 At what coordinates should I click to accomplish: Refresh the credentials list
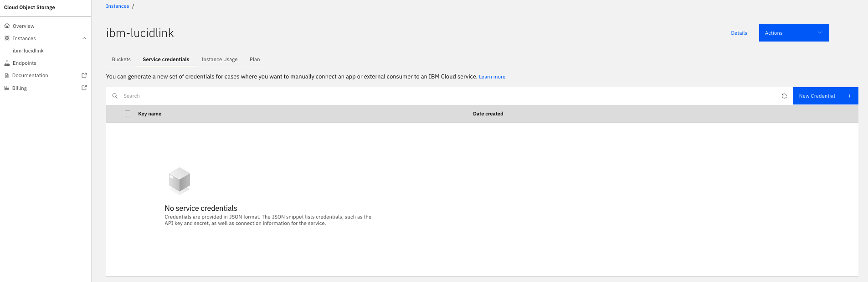coord(784,96)
